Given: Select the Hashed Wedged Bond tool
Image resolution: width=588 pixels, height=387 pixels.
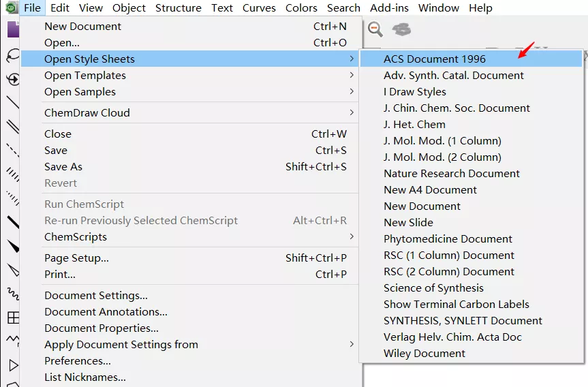Looking at the screenshot, I should [13, 198].
